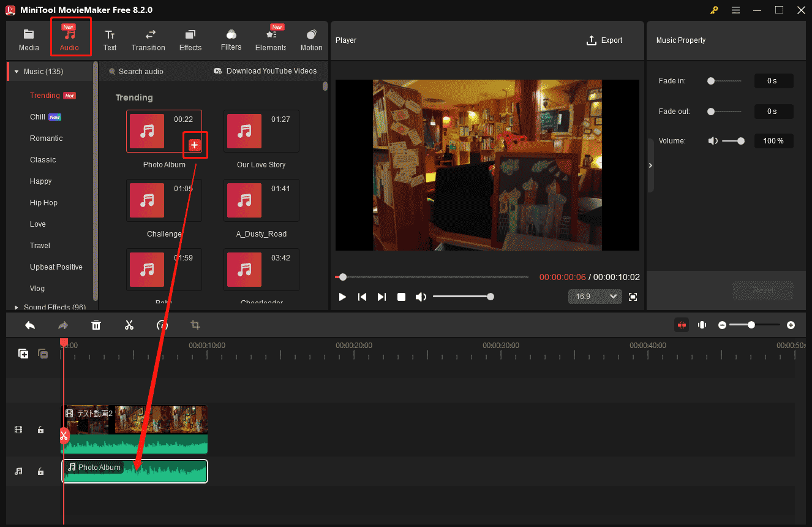812x527 pixels.
Task: Split clip with the scissors tool
Action: click(x=129, y=325)
